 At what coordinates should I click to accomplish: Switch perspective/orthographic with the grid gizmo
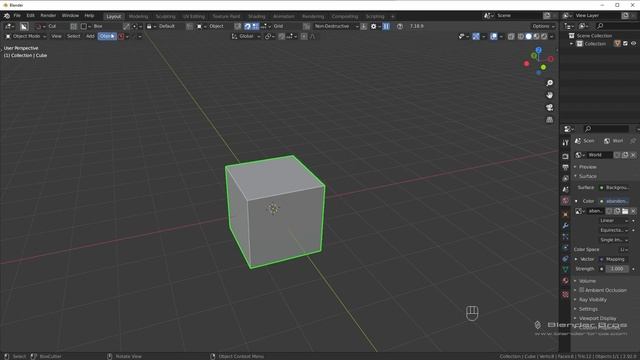[550, 120]
